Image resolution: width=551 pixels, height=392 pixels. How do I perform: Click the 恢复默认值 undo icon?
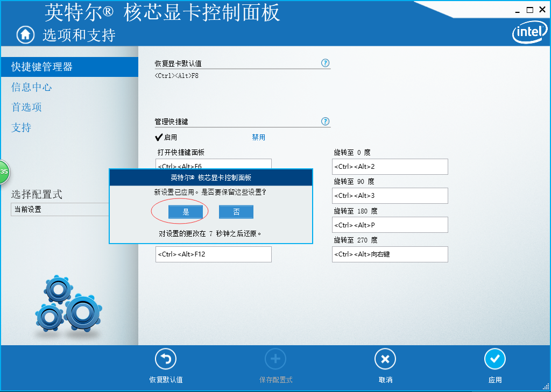(166, 359)
